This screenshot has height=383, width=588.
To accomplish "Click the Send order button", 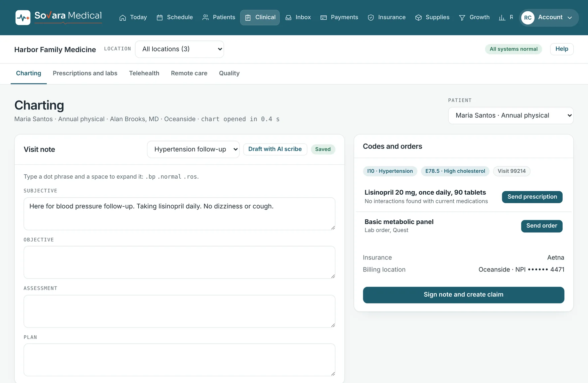I will click(542, 226).
